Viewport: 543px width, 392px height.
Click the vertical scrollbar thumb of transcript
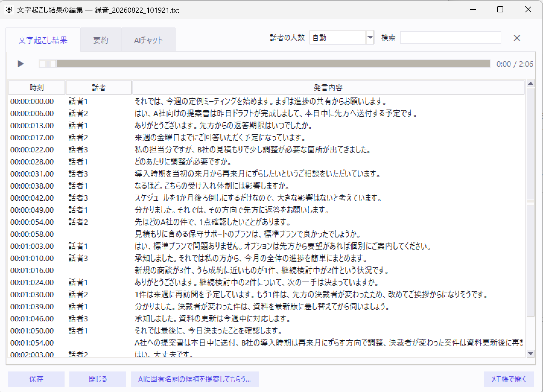(531, 202)
